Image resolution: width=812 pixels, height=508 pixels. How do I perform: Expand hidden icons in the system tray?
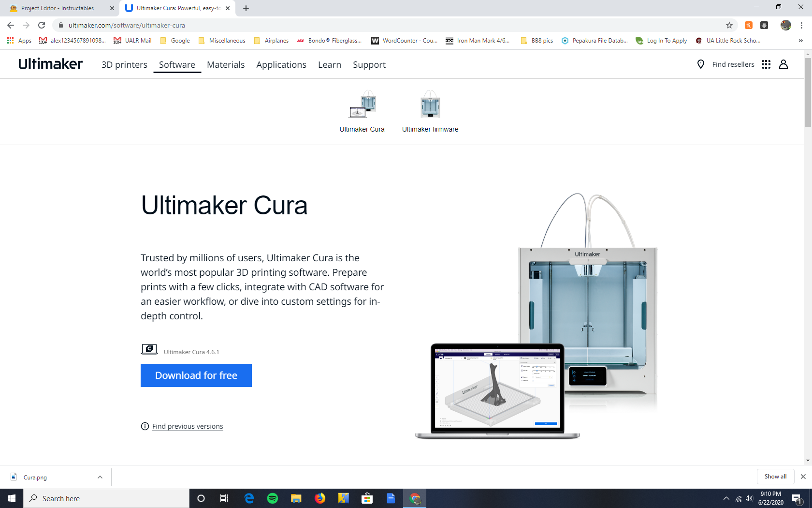point(725,498)
